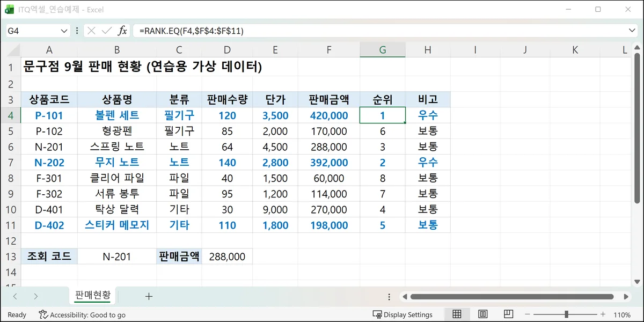Click the formula bar Enter checkmark icon
This screenshot has width=644, height=322.
coord(107,31)
